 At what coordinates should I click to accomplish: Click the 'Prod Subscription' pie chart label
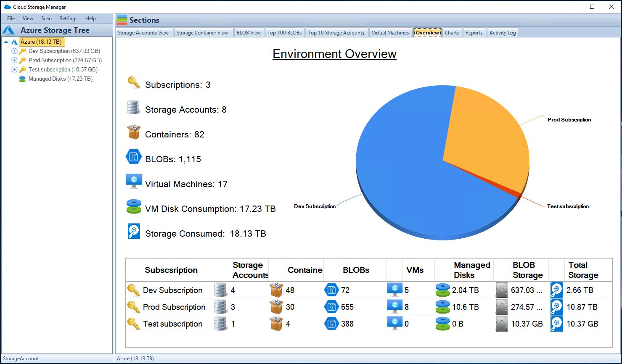coord(569,120)
